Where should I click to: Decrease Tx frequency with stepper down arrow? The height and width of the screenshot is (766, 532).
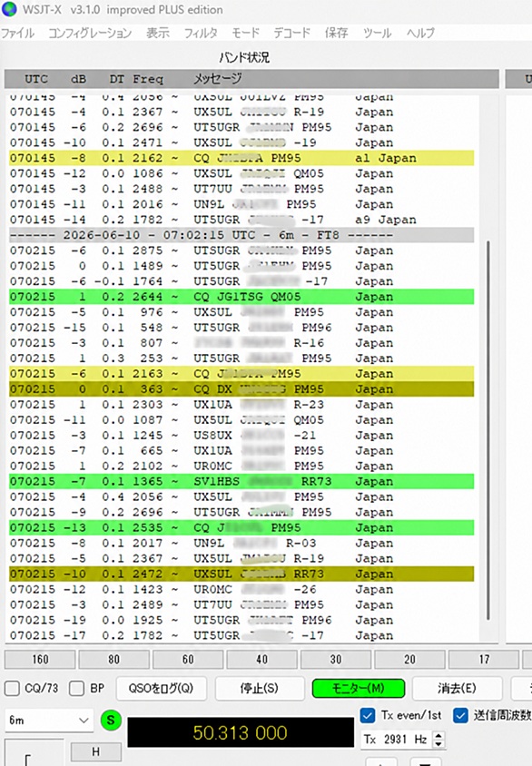coord(438,743)
